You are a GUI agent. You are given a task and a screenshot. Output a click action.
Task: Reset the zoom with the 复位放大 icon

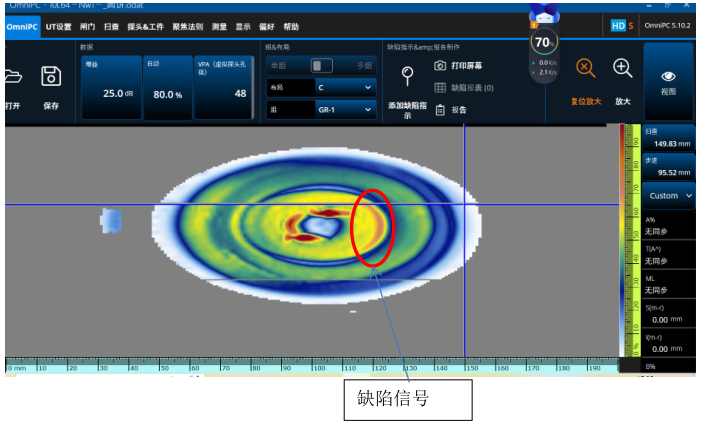click(586, 68)
